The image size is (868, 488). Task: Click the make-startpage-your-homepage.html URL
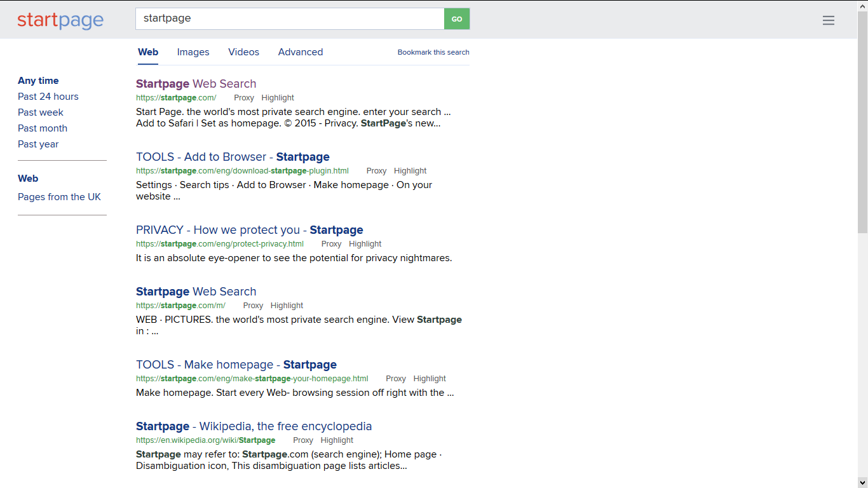tap(252, 379)
